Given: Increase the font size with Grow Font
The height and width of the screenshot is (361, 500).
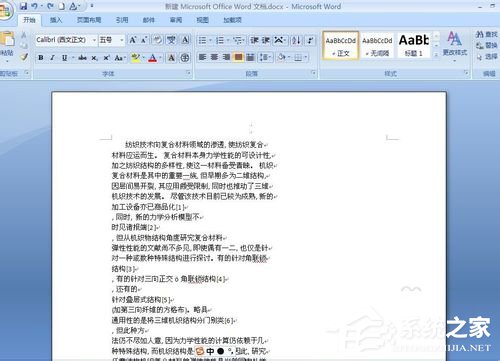Looking at the screenshot, I should (x=133, y=40).
